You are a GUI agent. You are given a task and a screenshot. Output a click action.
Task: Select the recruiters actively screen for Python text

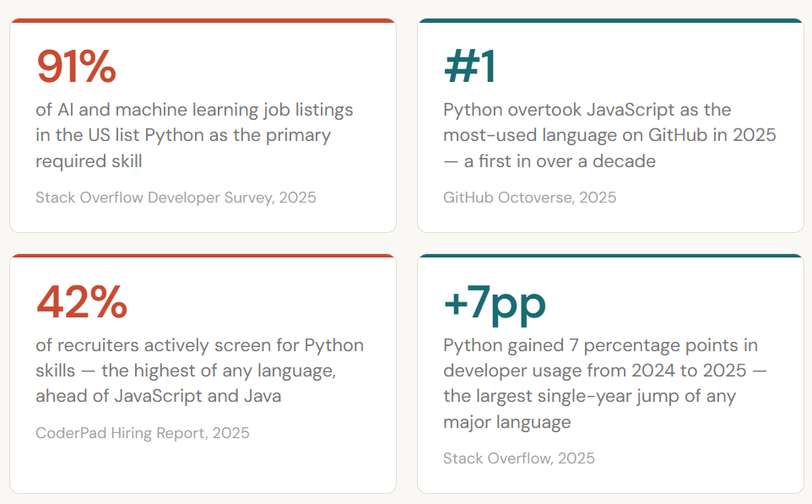point(199,370)
